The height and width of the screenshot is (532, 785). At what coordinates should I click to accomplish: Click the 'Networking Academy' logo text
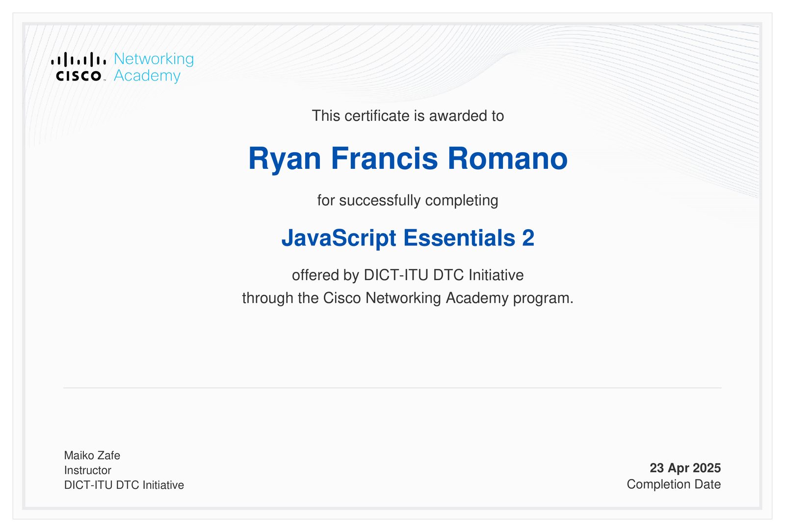[x=154, y=67]
